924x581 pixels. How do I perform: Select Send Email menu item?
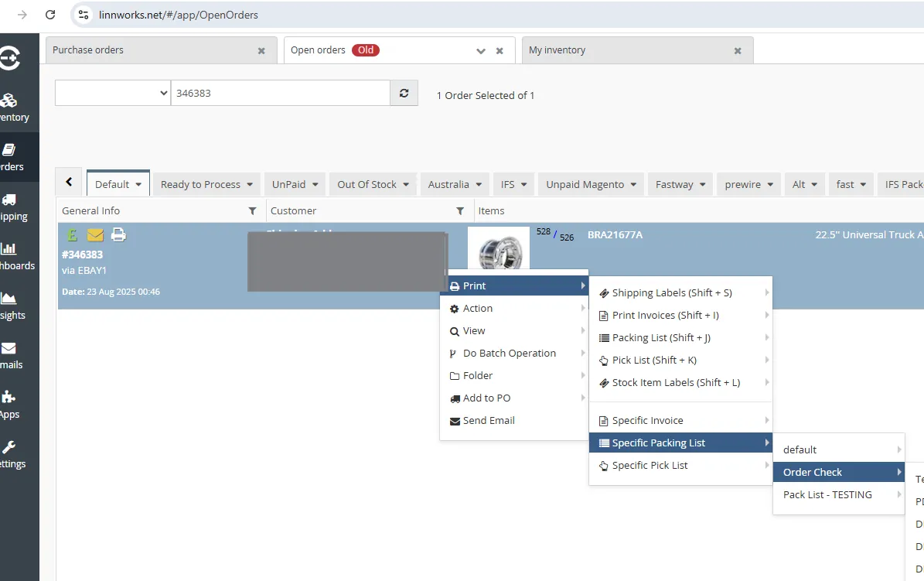[514, 421]
